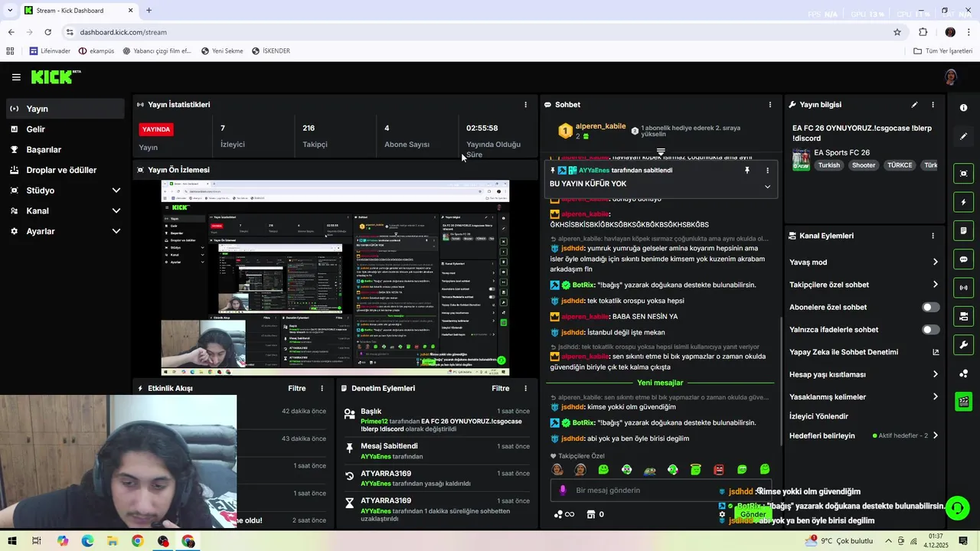The width and height of the screenshot is (980, 551).
Task: Expand the pinned message with its chevron
Action: (767, 187)
